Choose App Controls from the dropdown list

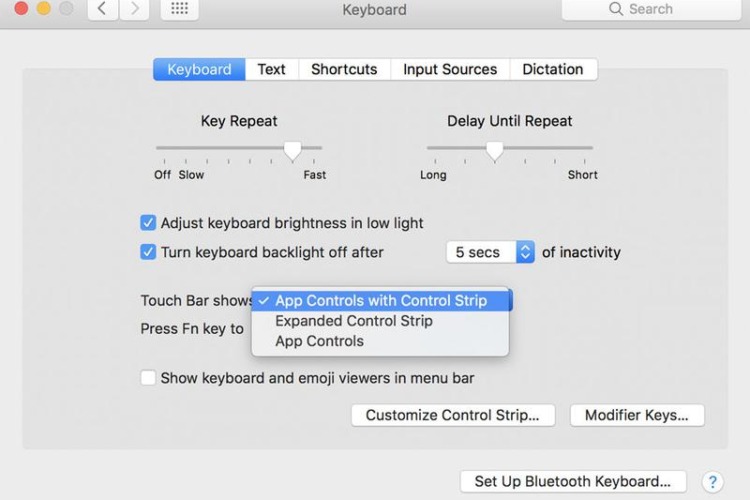click(x=319, y=341)
